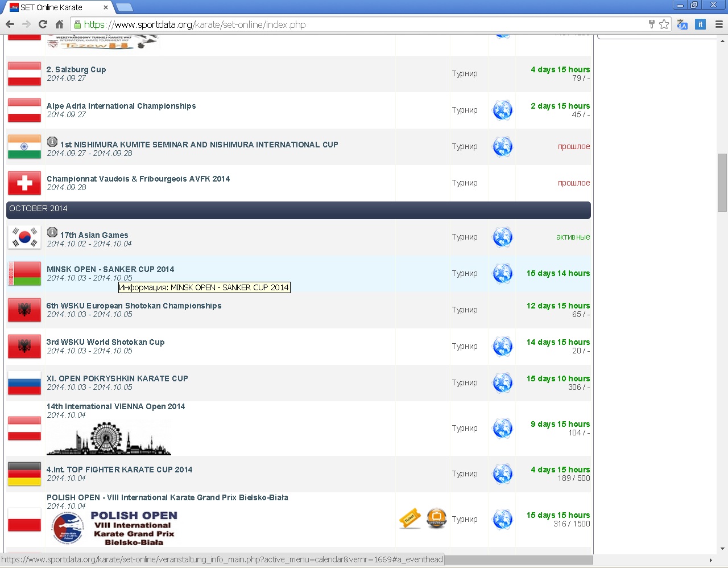728x568 pixels.
Task: Open the 2. Salzburg Cup event
Action: [76, 69]
